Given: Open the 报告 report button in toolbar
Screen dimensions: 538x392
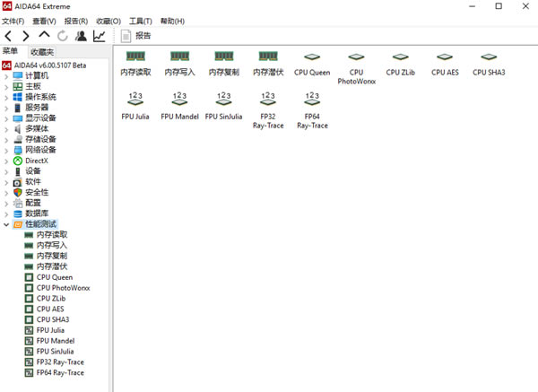Looking at the screenshot, I should (136, 36).
